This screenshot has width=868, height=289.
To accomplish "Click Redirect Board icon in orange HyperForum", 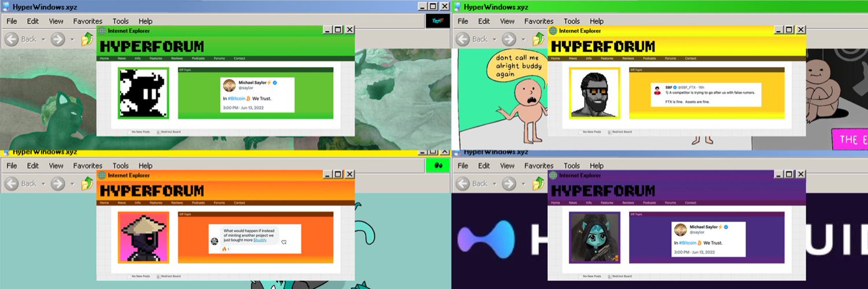I will click(x=158, y=276).
